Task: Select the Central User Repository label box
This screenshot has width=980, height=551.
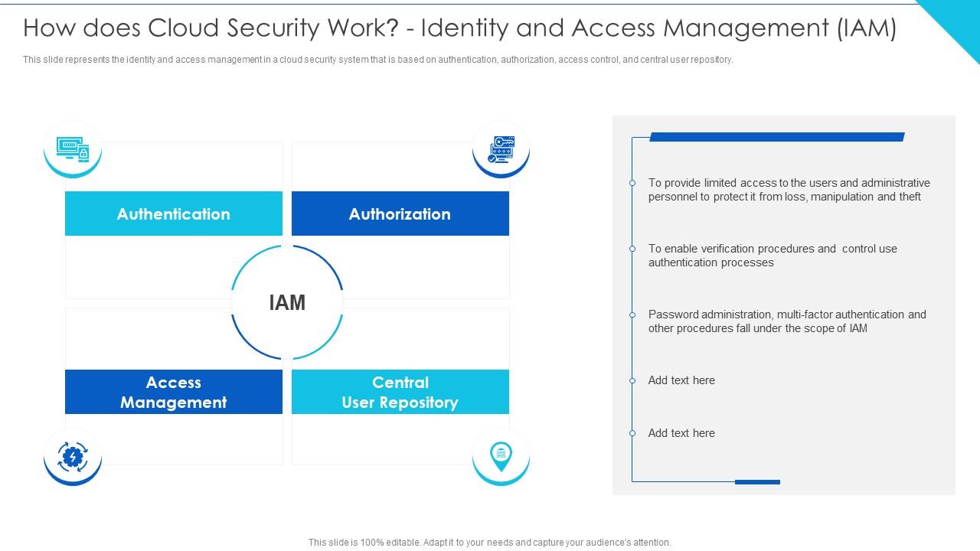Action: coord(400,392)
